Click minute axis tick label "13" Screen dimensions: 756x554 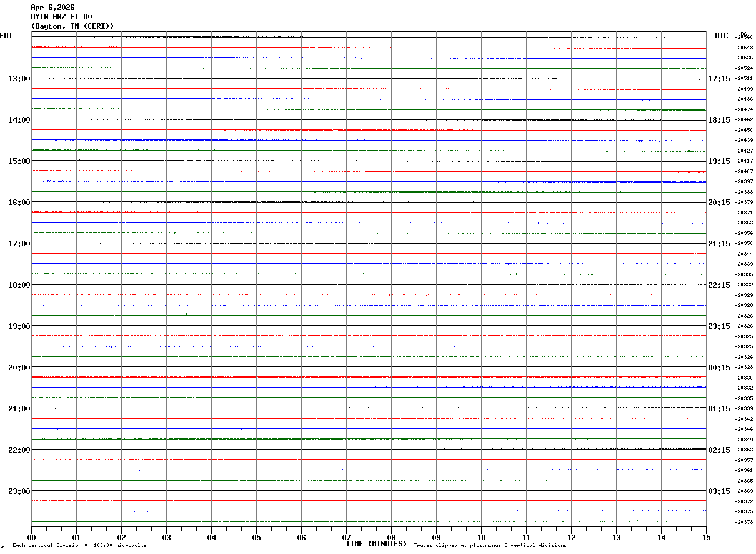(616, 538)
